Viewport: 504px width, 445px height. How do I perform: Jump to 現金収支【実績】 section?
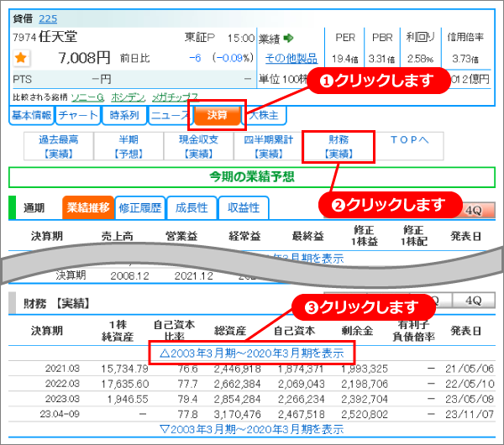coord(198,146)
